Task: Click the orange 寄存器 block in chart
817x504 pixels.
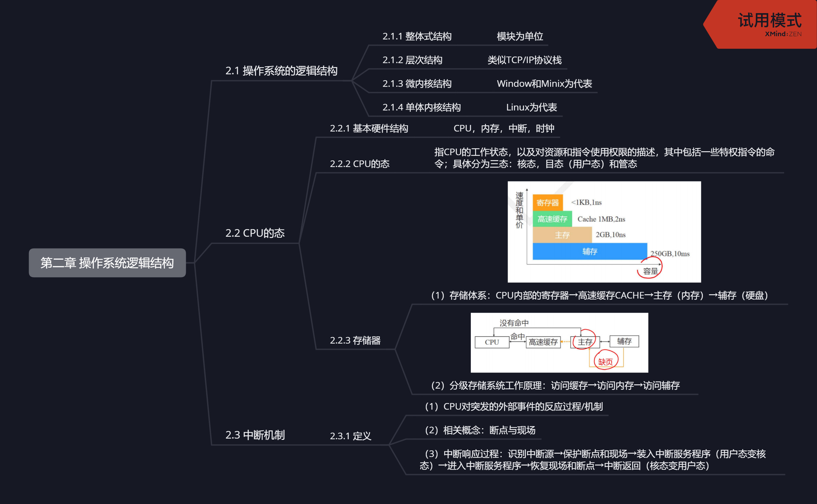Action: click(548, 203)
